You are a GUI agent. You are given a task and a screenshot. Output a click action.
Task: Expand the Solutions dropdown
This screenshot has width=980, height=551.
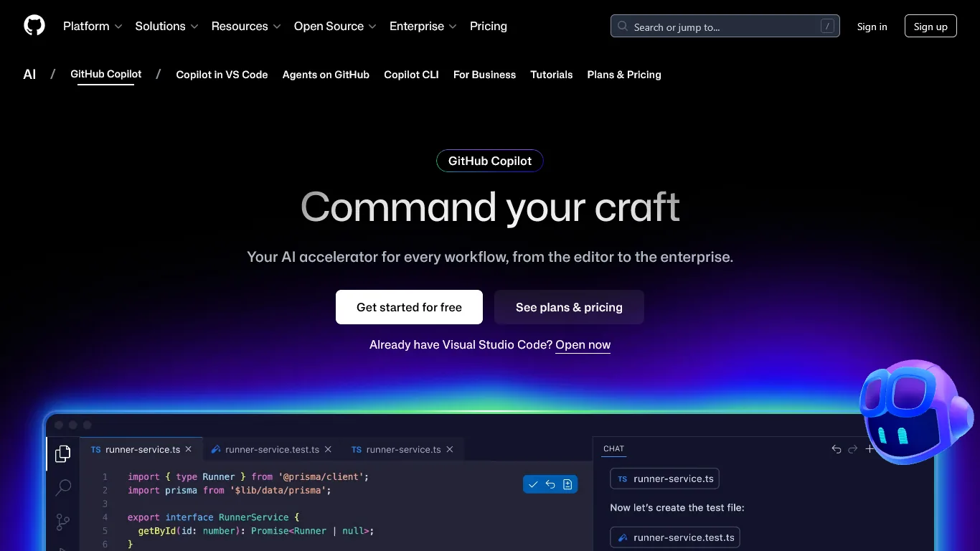166,27
